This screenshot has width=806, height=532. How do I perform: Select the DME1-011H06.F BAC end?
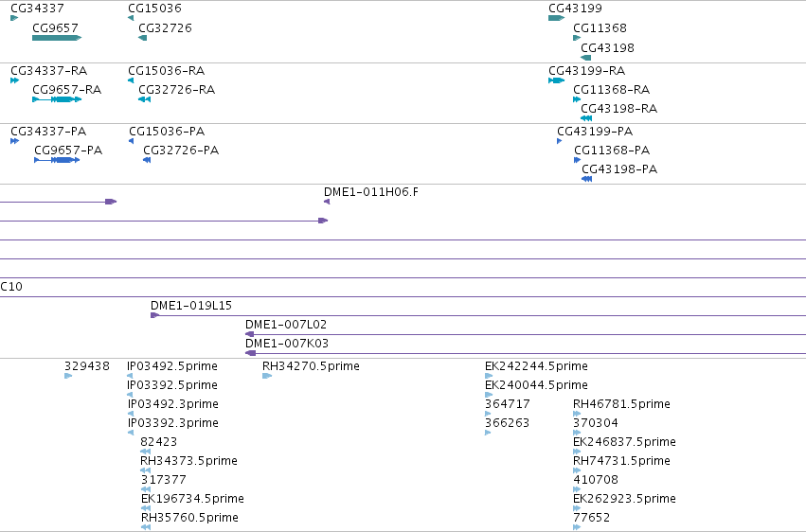370,191
